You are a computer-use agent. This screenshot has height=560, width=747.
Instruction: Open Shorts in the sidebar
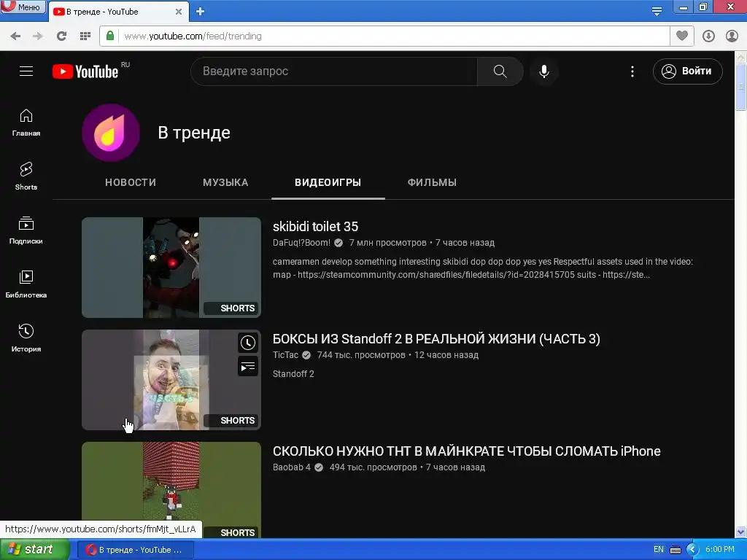(x=26, y=176)
